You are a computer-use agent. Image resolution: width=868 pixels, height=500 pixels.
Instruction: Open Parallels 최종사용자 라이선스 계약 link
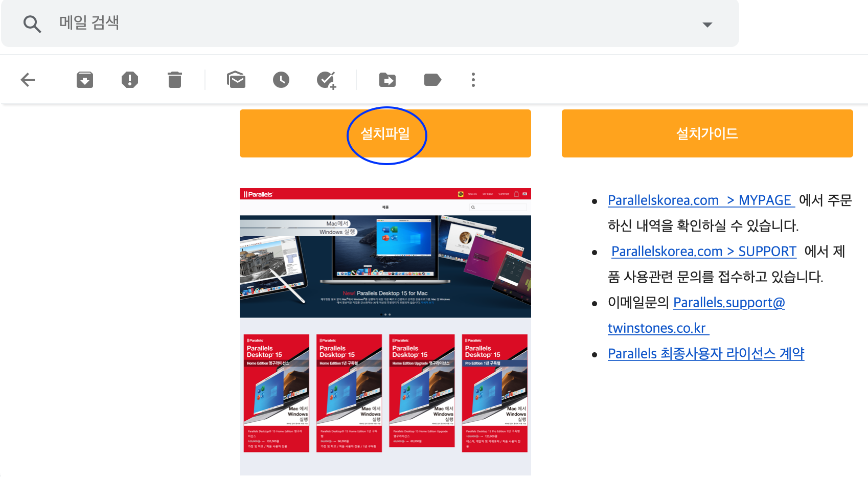coord(706,354)
